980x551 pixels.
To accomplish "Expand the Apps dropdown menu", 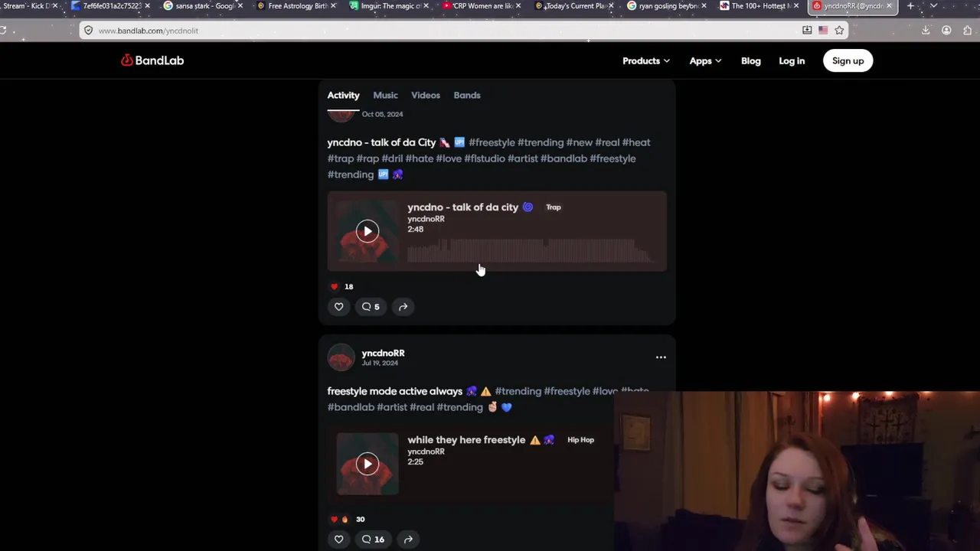I will click(x=704, y=61).
